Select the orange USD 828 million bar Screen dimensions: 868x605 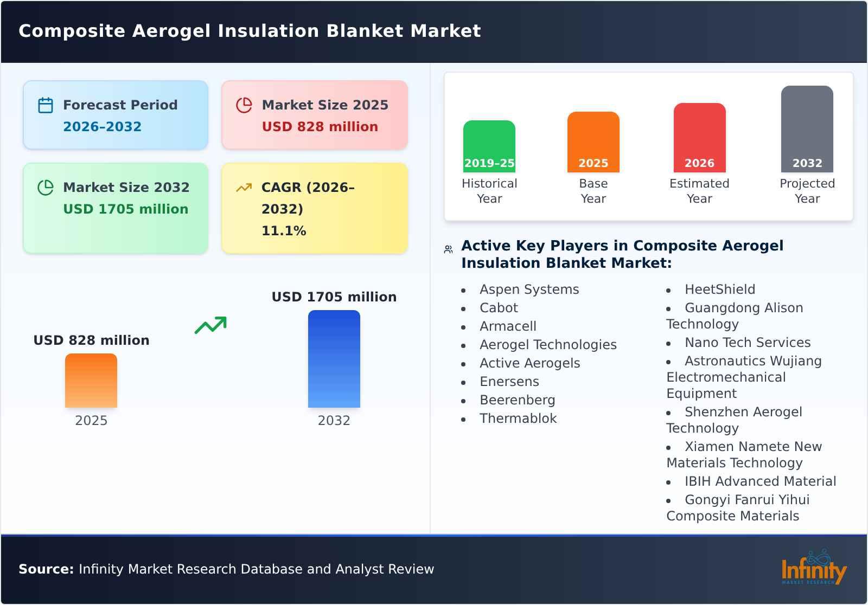click(91, 382)
